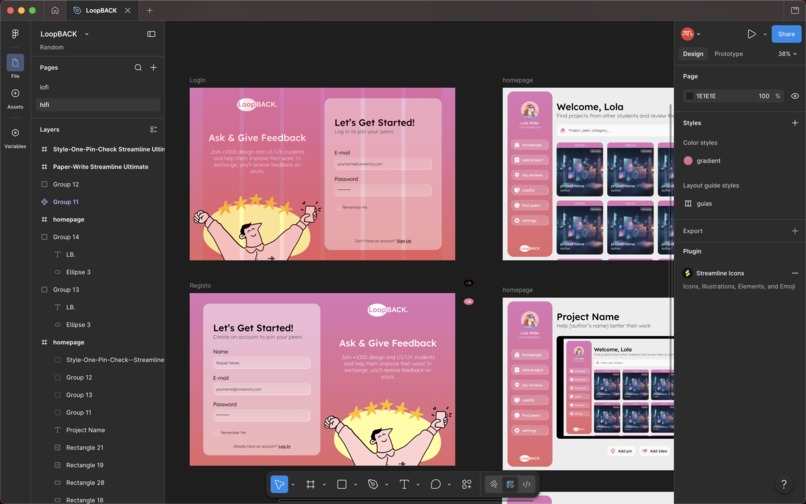Click the Share button

pos(786,34)
